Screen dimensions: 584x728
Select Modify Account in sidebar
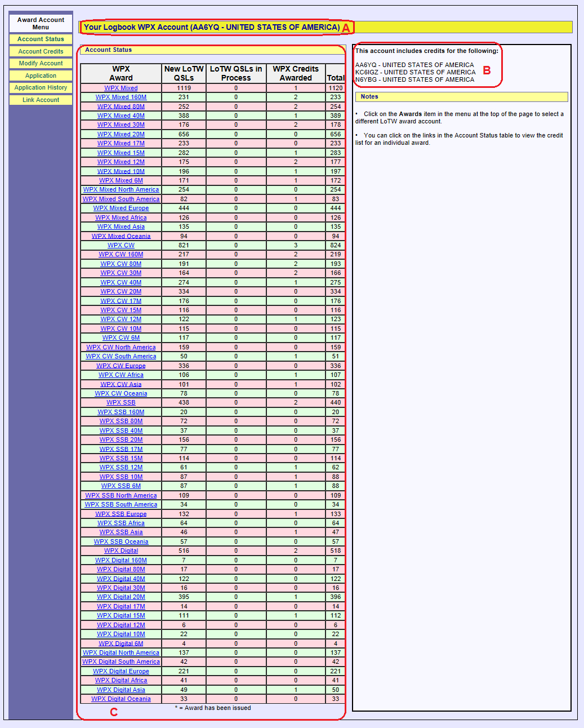tap(41, 64)
